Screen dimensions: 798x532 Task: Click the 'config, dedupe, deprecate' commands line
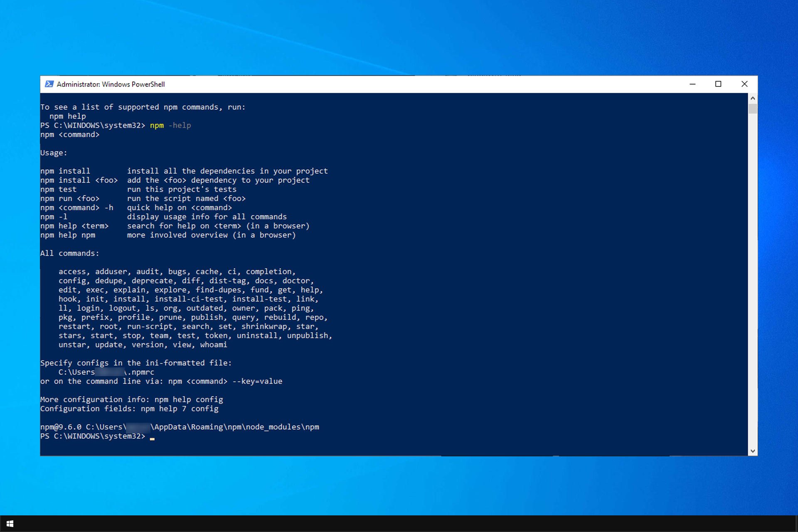186,281
